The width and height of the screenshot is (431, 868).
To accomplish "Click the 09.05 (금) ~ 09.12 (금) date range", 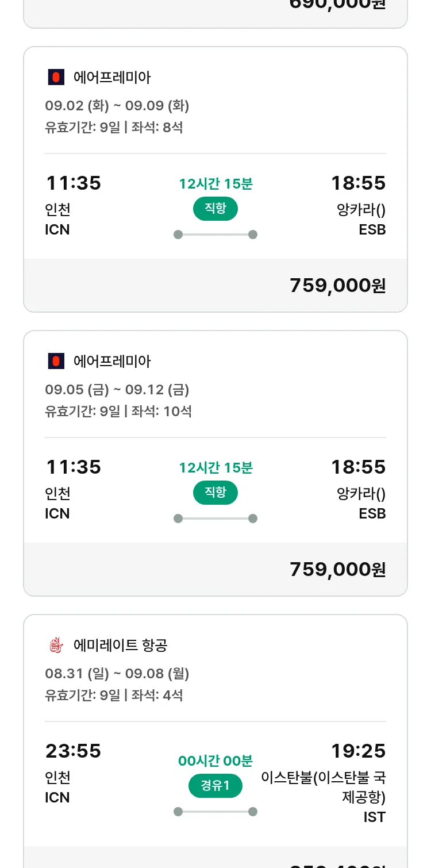I will (x=117, y=390).
